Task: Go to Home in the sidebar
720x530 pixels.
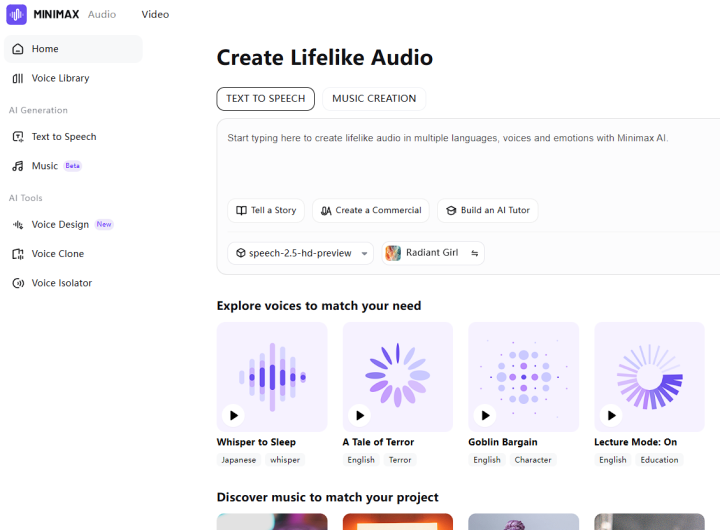Action: tap(45, 49)
